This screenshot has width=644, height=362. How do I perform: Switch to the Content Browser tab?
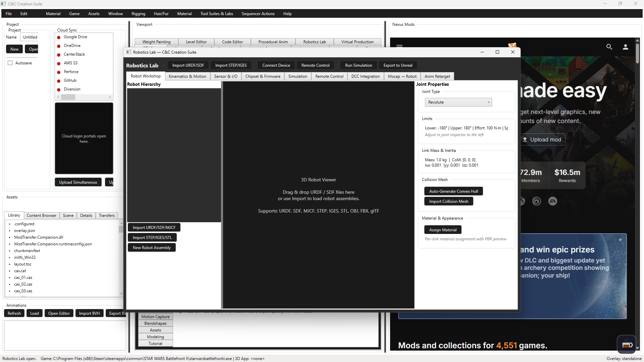[x=41, y=215]
